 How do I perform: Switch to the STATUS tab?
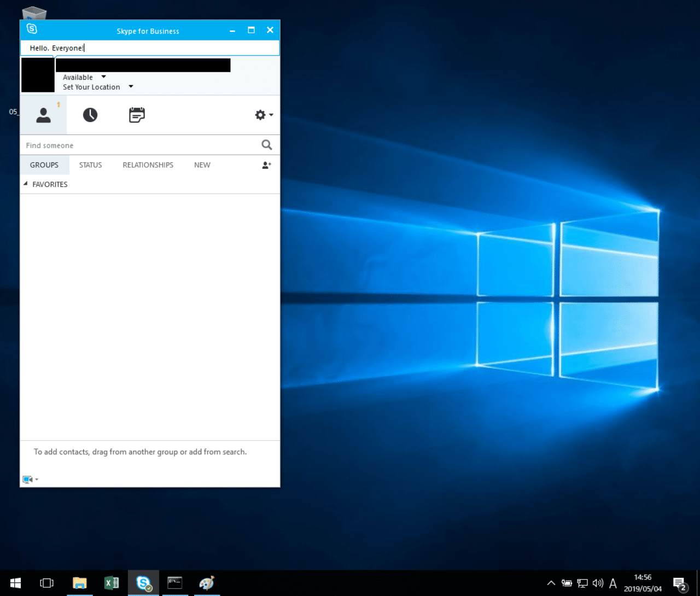(x=90, y=165)
